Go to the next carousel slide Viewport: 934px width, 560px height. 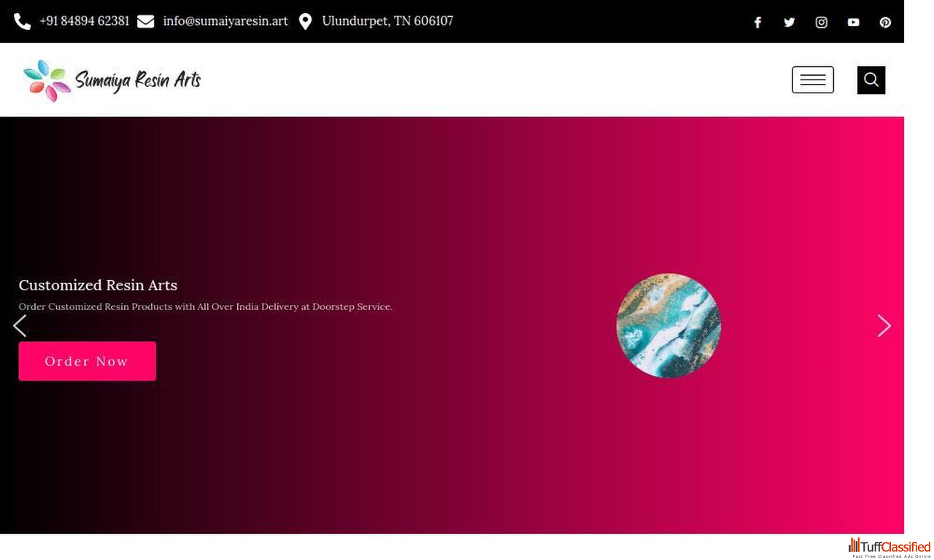click(x=884, y=326)
